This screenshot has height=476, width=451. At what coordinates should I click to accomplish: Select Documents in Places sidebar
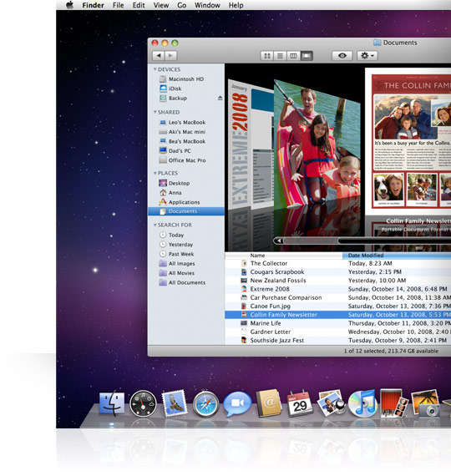click(186, 211)
